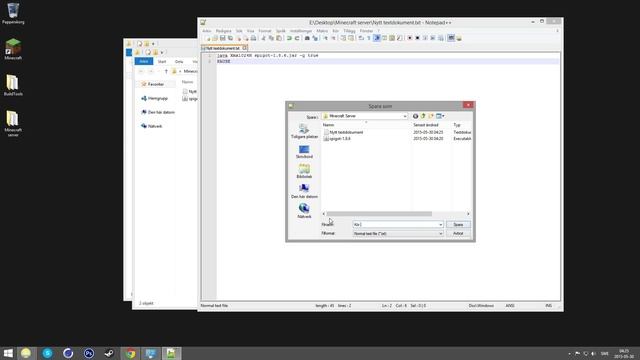Open the Fönster menu in Notepad++
This screenshot has height=360, width=640.
(366, 31)
